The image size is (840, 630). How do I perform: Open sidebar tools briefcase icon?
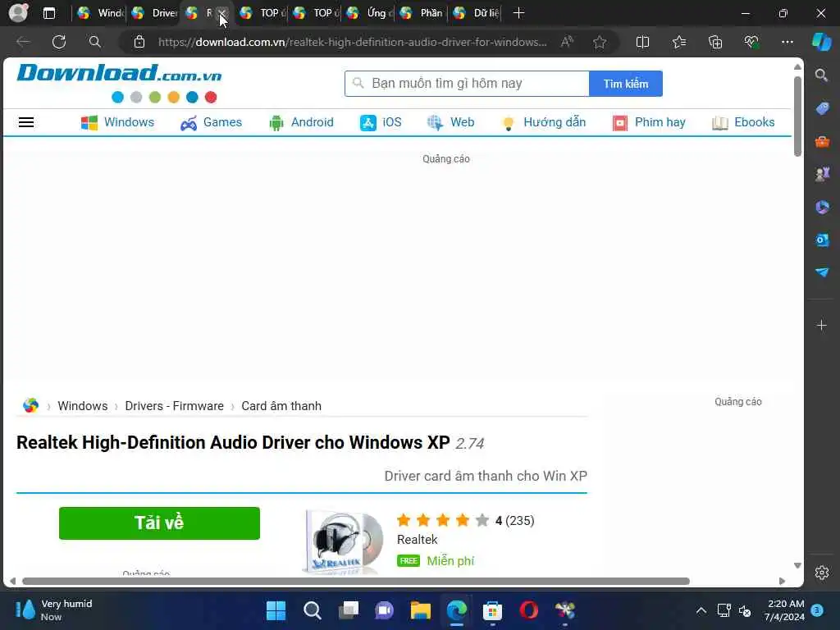pyautogui.click(x=822, y=141)
